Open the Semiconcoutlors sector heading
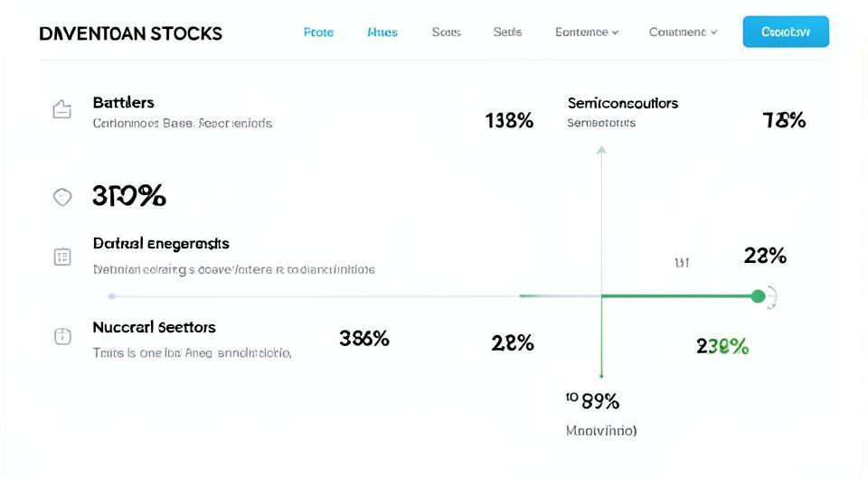 622,103
